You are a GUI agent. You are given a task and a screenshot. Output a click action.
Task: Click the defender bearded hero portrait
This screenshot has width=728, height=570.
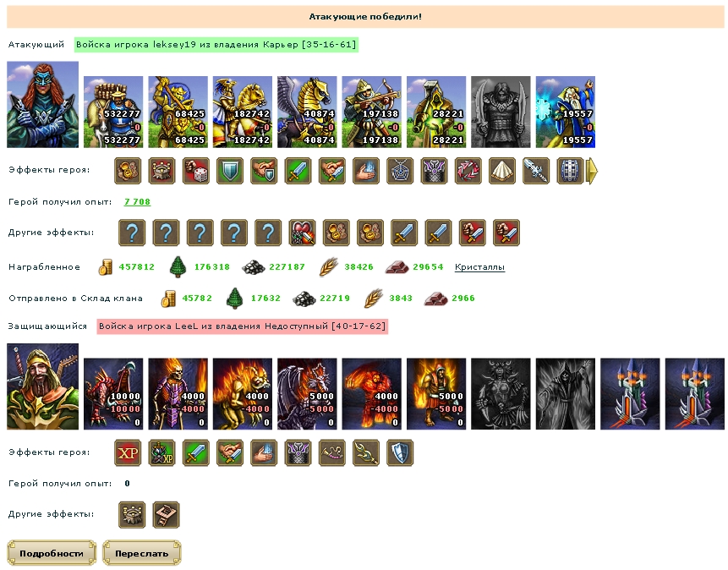pos(43,386)
